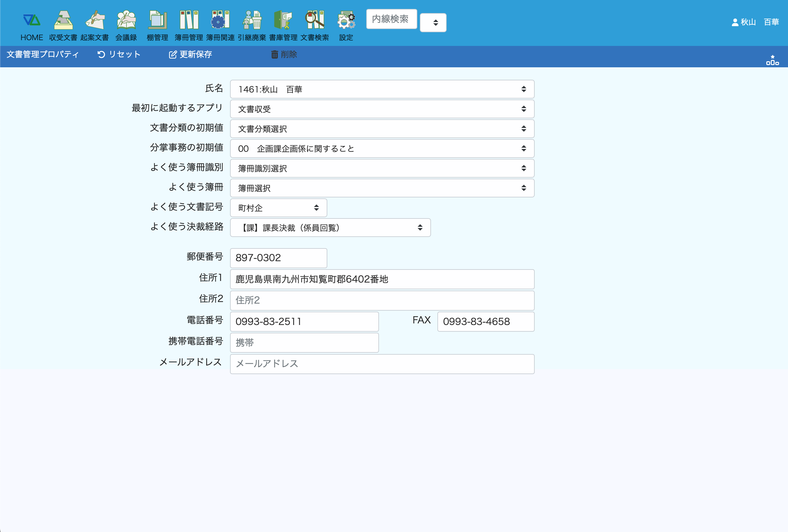Open the 設定 gears icon
The image size is (788, 532).
(346, 20)
